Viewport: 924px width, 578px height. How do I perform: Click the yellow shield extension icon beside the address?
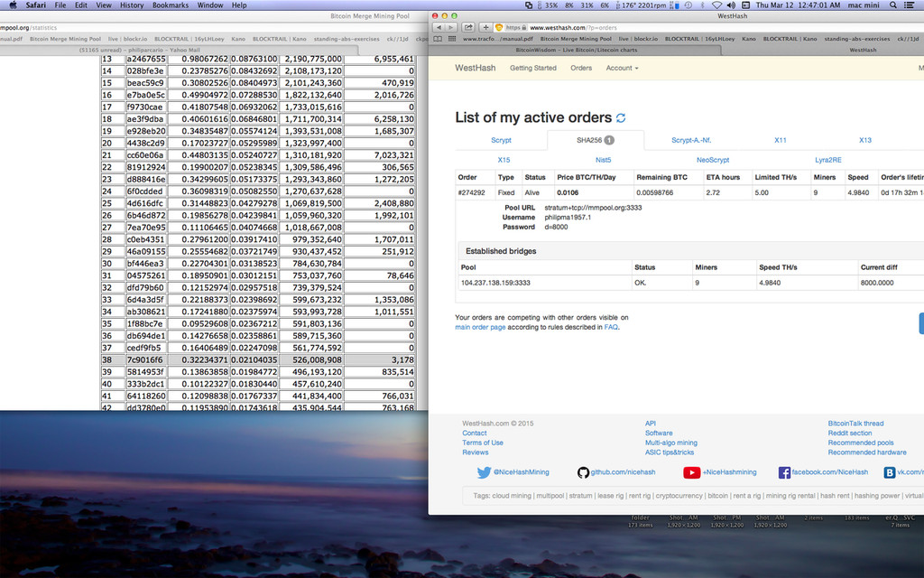[498, 27]
